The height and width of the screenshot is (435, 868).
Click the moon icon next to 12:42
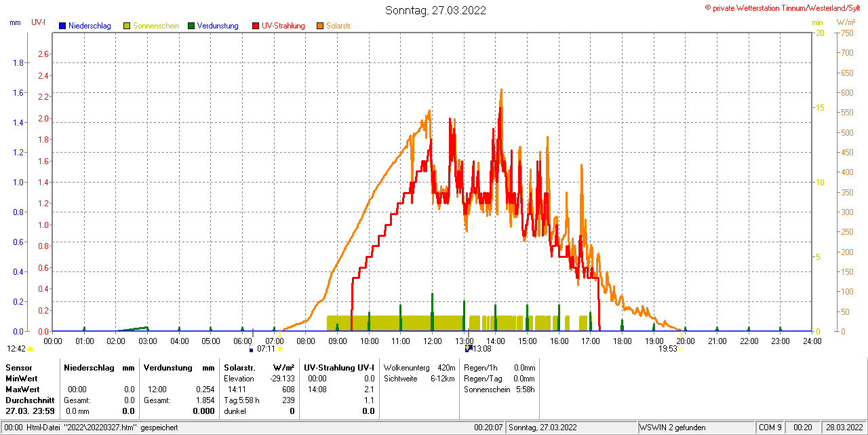click(30, 349)
